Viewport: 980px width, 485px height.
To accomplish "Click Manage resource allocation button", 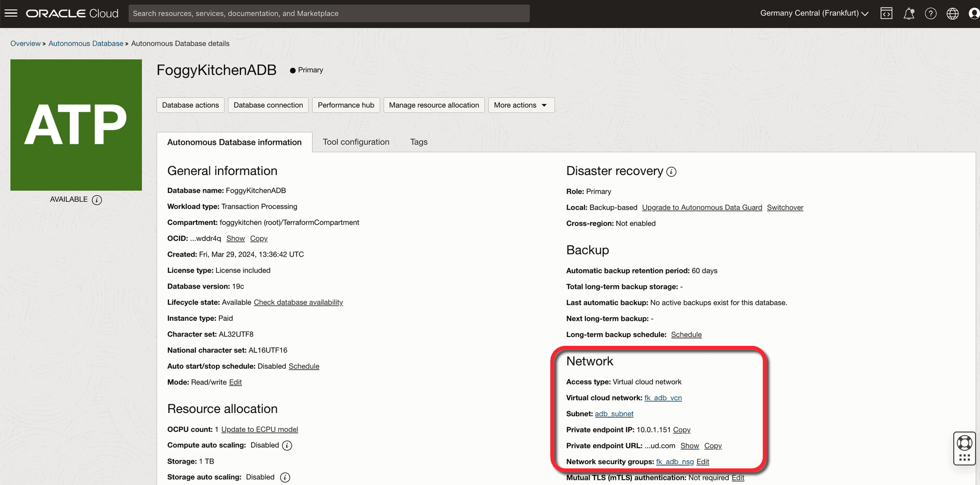I will (434, 105).
